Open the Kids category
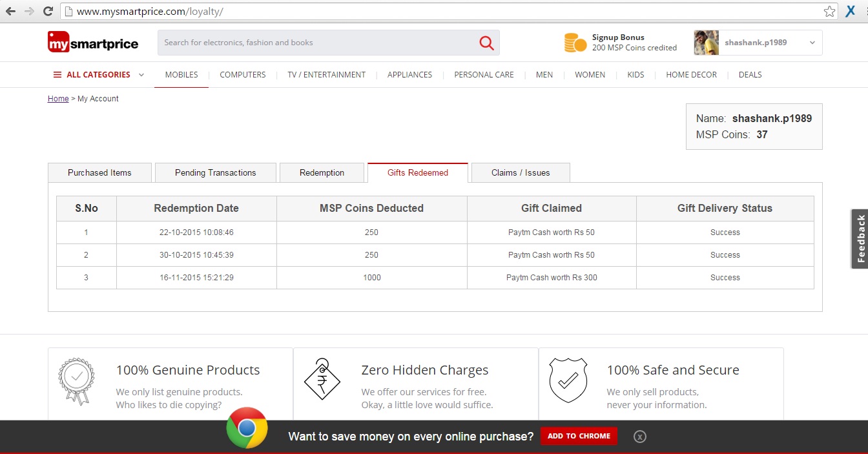 (x=636, y=75)
